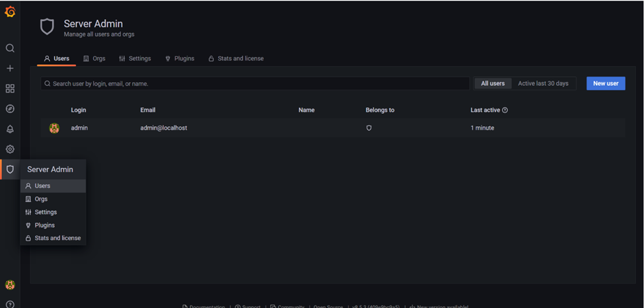Open the Configuration gear icon in sidebar
This screenshot has height=308, width=644.
[x=11, y=149]
